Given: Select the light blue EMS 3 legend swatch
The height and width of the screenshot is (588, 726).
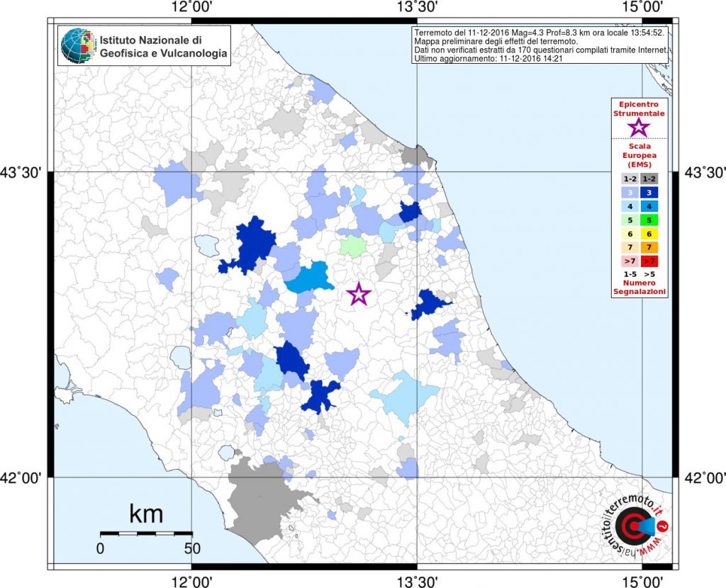Looking at the screenshot, I should [x=630, y=193].
